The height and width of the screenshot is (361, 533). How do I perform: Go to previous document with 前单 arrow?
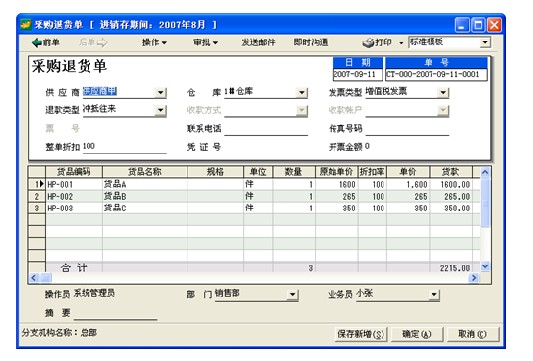pos(46,42)
